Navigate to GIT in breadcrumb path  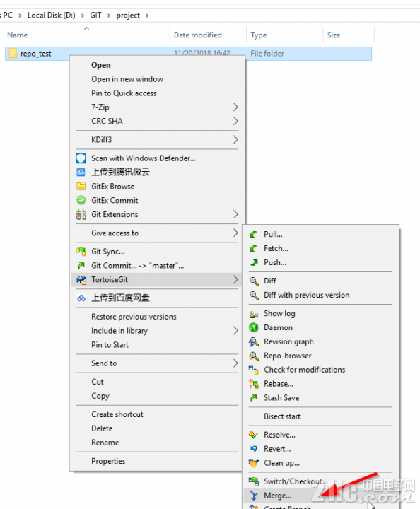pos(95,16)
